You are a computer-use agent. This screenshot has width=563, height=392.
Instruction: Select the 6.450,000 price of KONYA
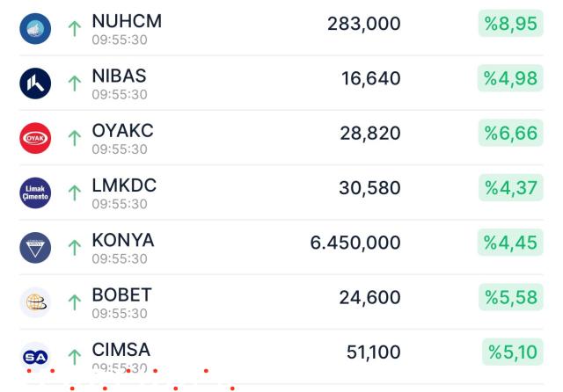click(355, 243)
